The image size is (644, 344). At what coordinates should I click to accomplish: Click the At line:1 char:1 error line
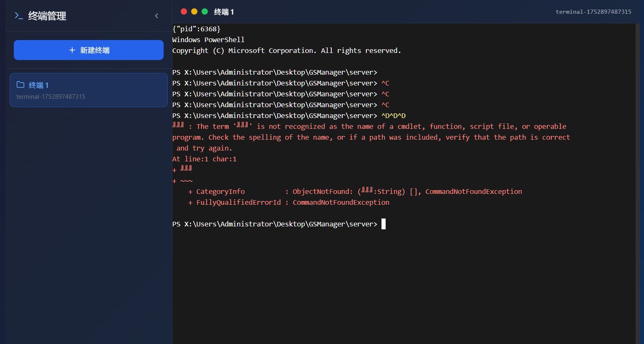coord(205,159)
